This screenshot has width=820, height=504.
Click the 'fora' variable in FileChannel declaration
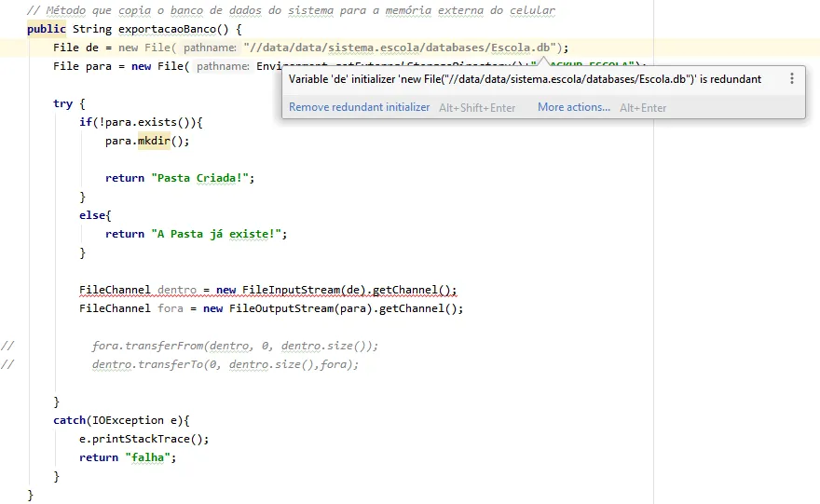[x=171, y=308]
